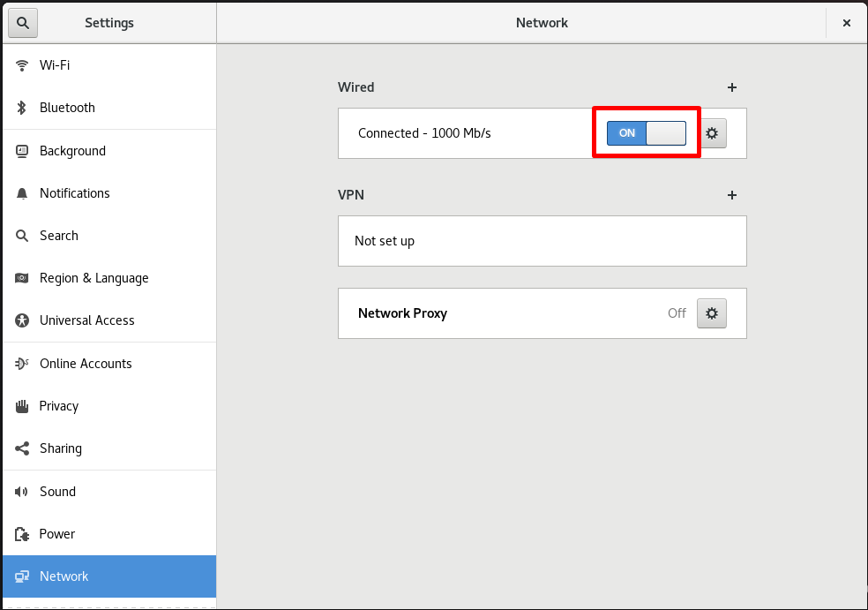Open Network Proxy gear settings
This screenshot has width=868, height=610.
pyautogui.click(x=711, y=313)
